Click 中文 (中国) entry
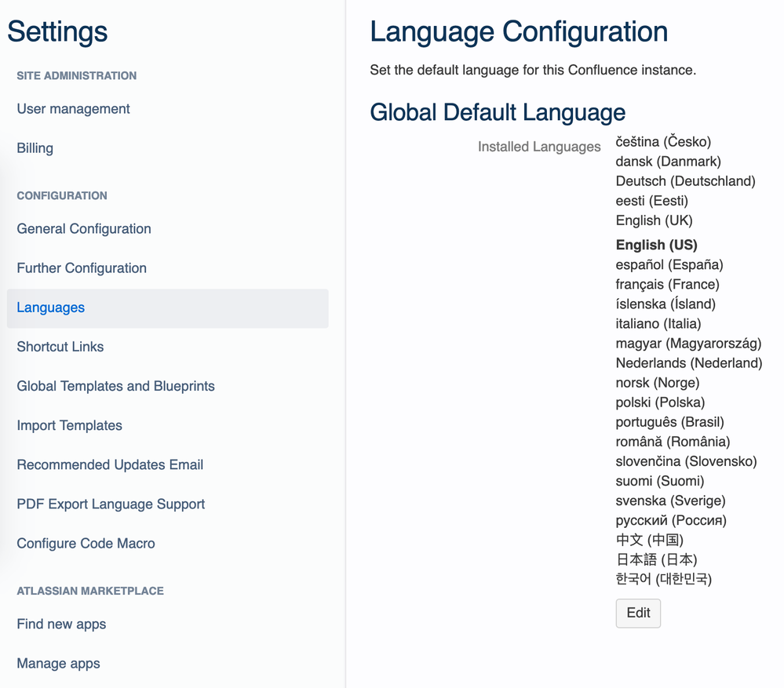 click(650, 540)
